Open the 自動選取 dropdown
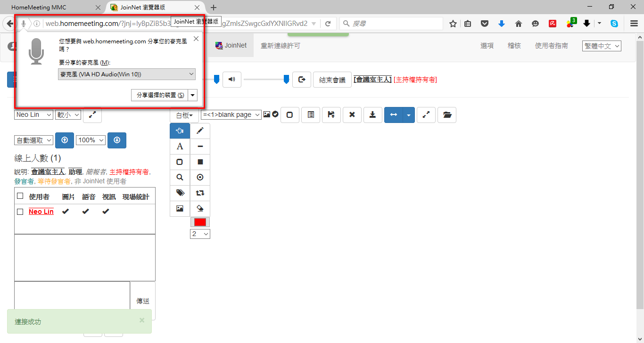Viewport: 644px width, 343px height. (x=34, y=140)
